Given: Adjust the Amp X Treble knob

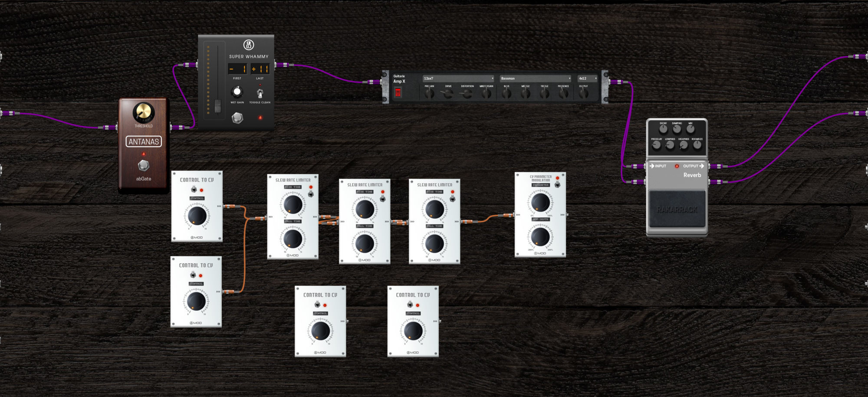Looking at the screenshot, I should 545,93.
